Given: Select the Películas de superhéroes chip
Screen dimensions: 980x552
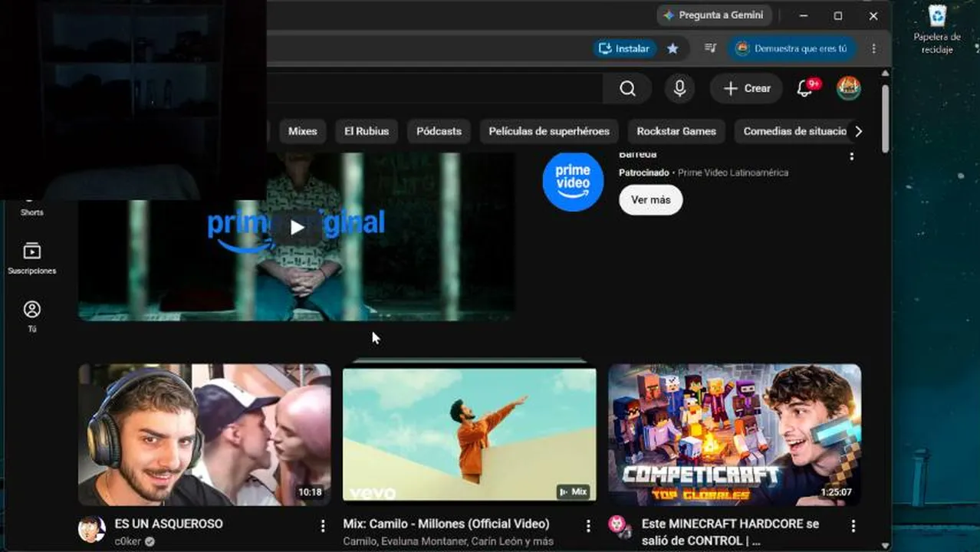Looking at the screenshot, I should click(549, 131).
